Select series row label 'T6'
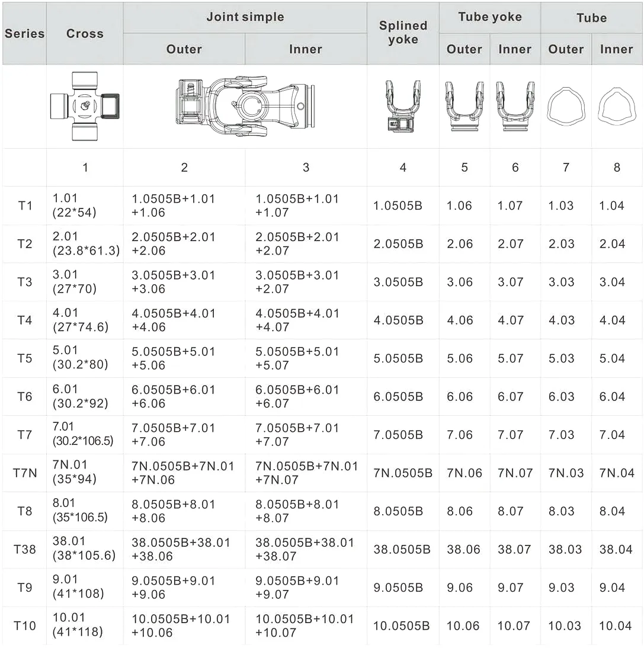Image resolution: width=644 pixels, height=648 pixels. [x=25, y=397]
